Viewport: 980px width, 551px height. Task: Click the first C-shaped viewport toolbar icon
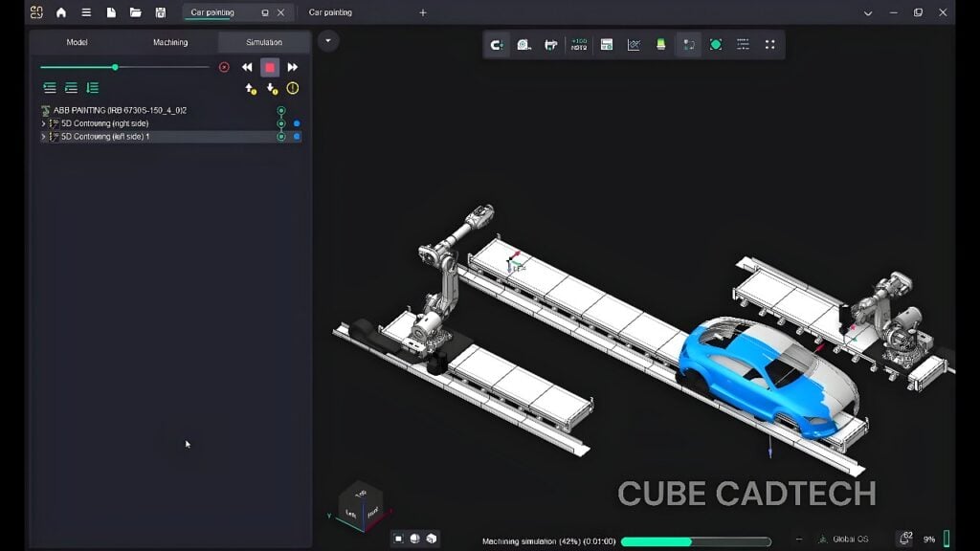tap(497, 45)
